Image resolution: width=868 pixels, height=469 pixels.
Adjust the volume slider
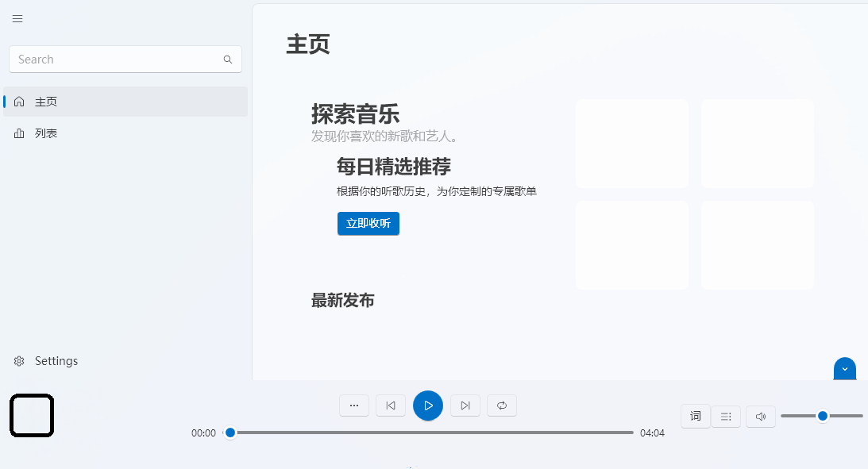click(822, 415)
